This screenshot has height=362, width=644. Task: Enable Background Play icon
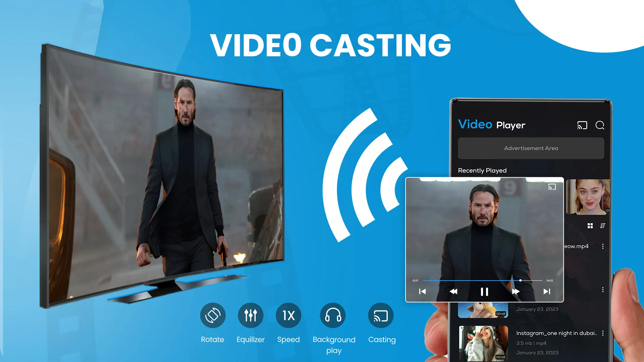333,316
